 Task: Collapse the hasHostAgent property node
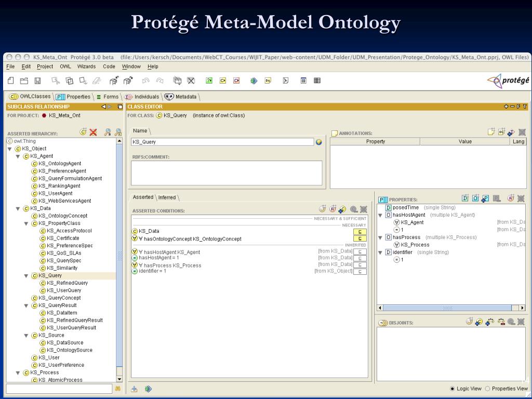[x=380, y=215]
